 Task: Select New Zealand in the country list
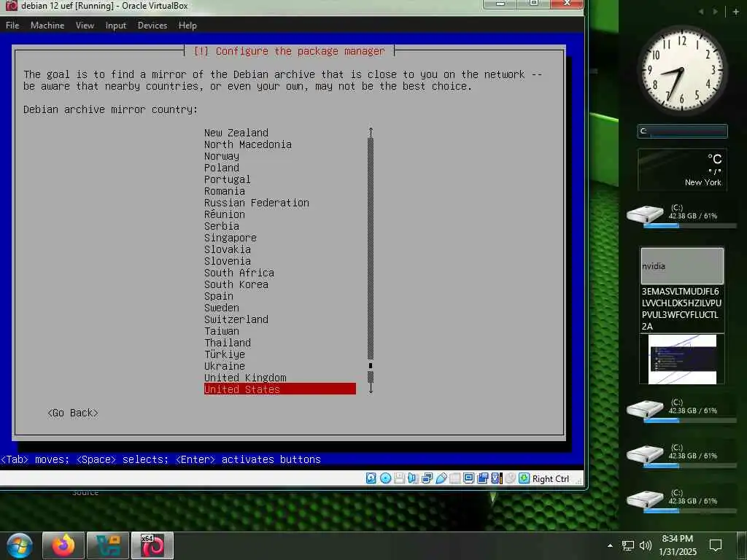point(236,133)
